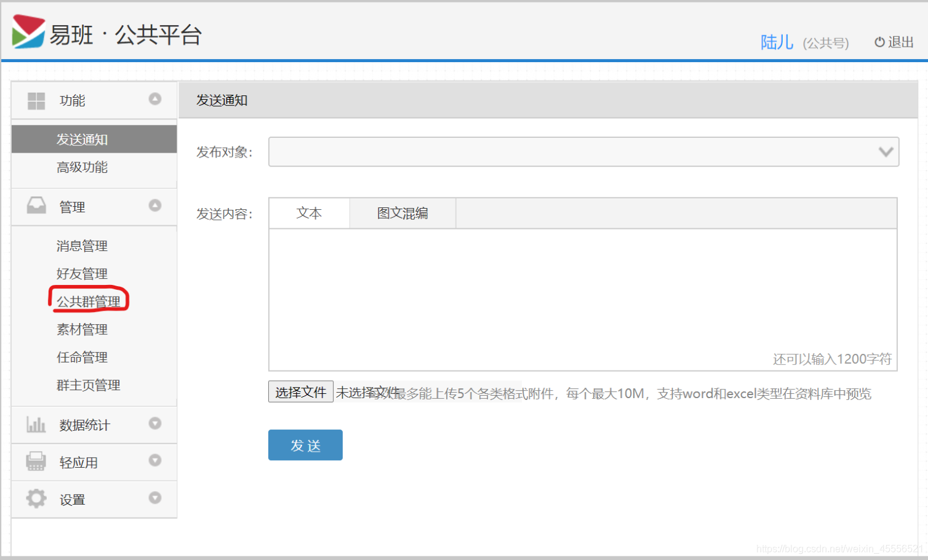Expand the 数据统计 section arrow
928x560 pixels.
click(x=155, y=423)
